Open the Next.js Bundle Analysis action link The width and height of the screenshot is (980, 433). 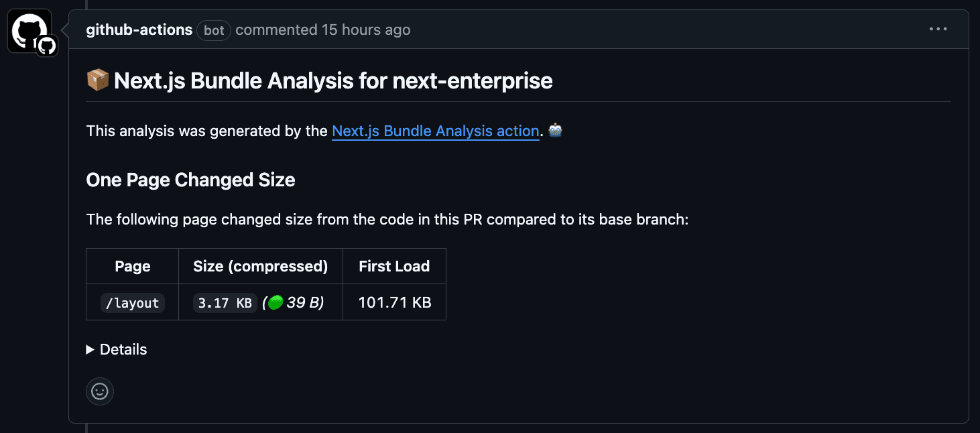[435, 131]
